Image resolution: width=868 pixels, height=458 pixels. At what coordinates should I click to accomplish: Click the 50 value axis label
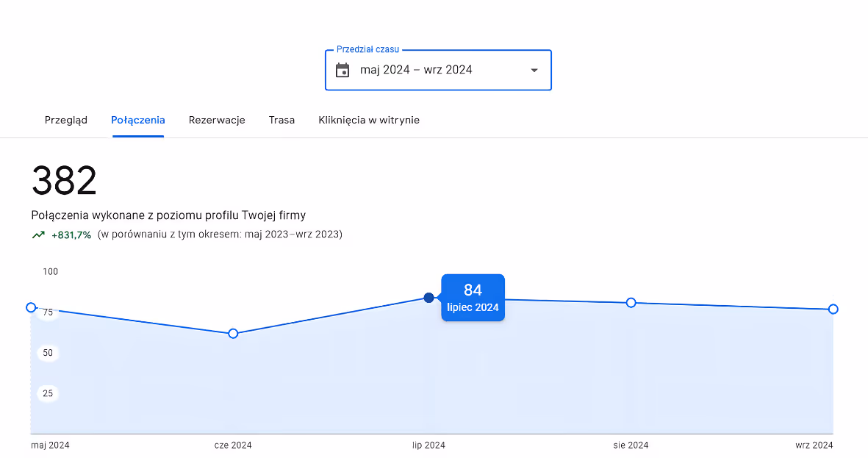[49, 353]
